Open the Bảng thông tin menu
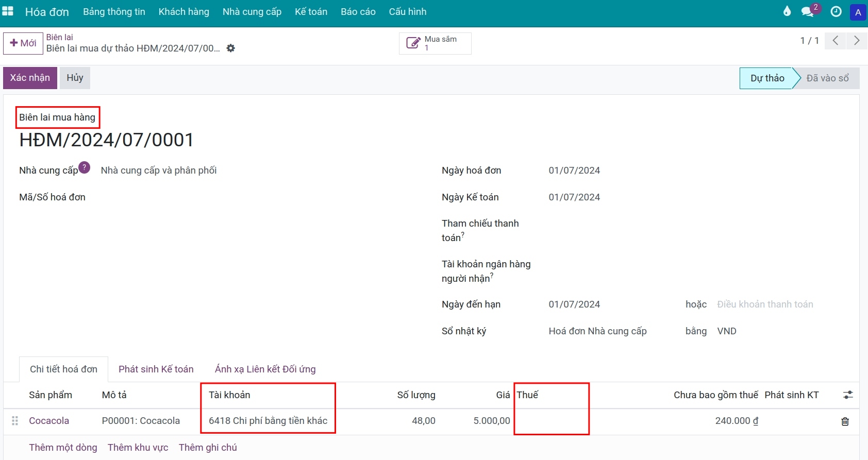Viewport: 868px width, 460px height. 114,12
